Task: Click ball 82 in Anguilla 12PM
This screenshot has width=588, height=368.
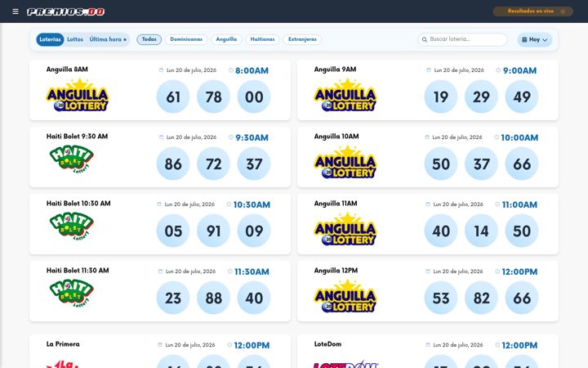Action: tap(481, 298)
